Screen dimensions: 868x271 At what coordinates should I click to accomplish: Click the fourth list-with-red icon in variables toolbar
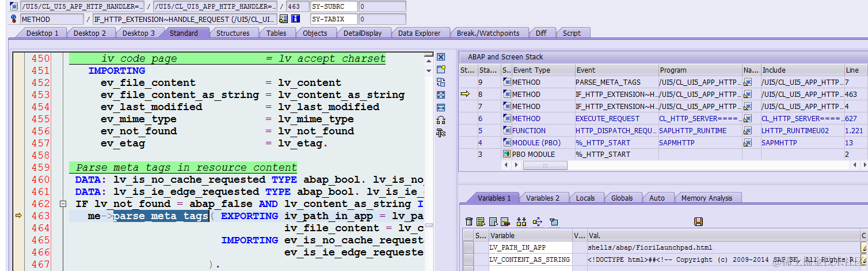(x=505, y=221)
